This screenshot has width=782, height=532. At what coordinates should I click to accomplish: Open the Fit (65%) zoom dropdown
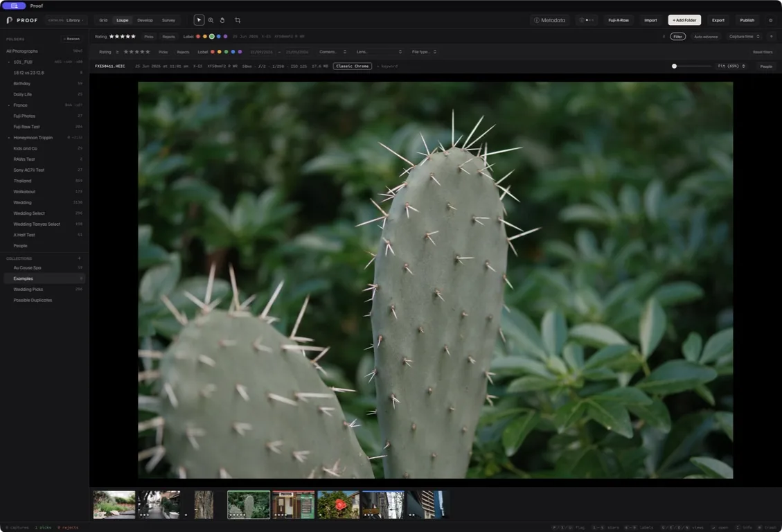pyautogui.click(x=731, y=66)
